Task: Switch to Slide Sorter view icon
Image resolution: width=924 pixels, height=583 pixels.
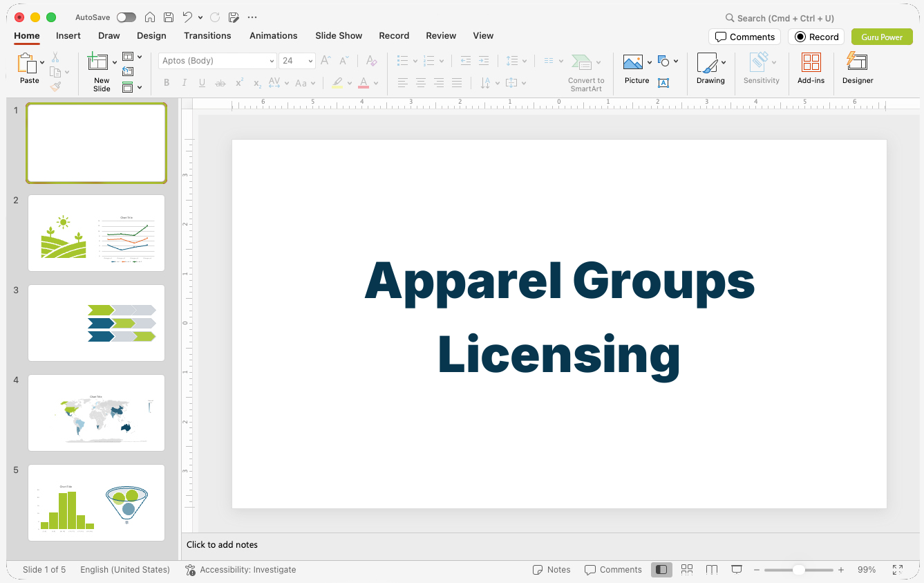Action: tap(687, 569)
